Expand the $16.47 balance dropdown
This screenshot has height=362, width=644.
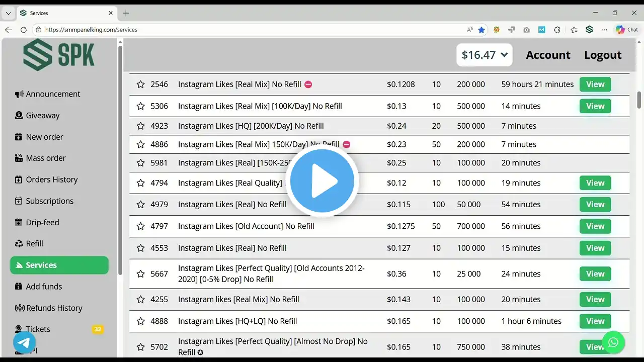click(x=485, y=55)
